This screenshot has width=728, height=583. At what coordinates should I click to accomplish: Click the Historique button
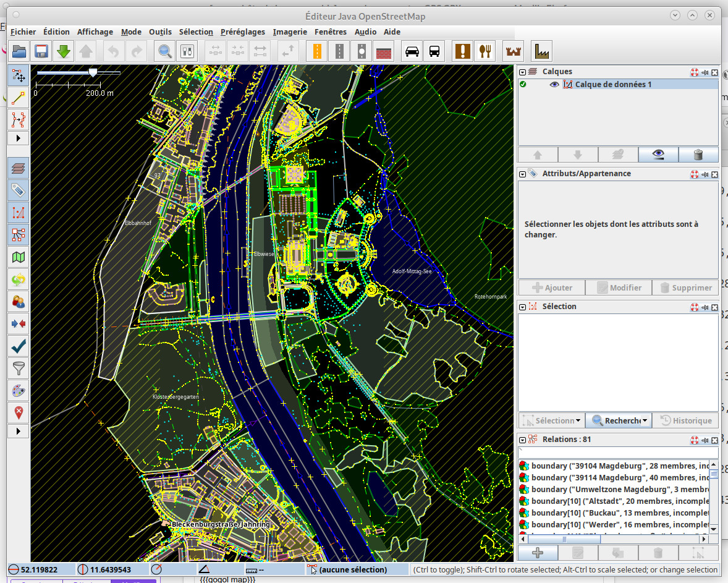(686, 421)
